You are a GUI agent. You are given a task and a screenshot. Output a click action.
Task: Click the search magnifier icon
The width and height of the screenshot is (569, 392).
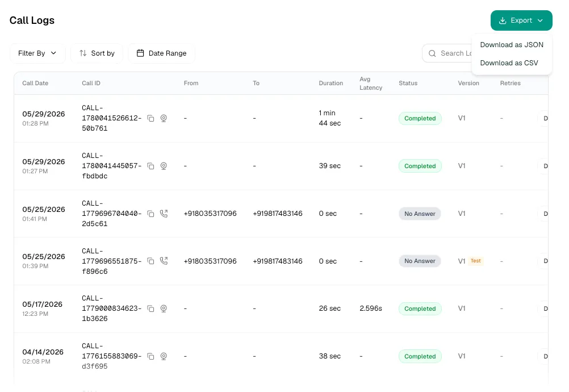(432, 53)
